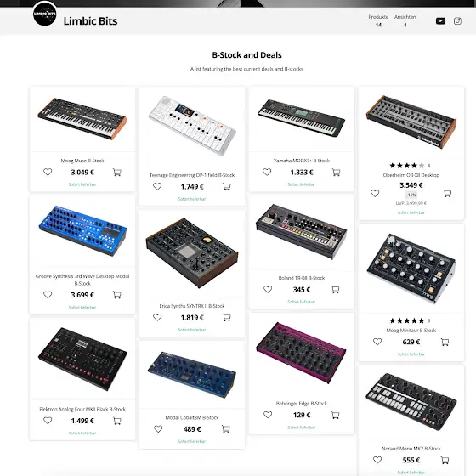Viewport: 476px width, 476px height.
Task: Add Roland TR-08 B-Stock to cart
Action: 335,290
